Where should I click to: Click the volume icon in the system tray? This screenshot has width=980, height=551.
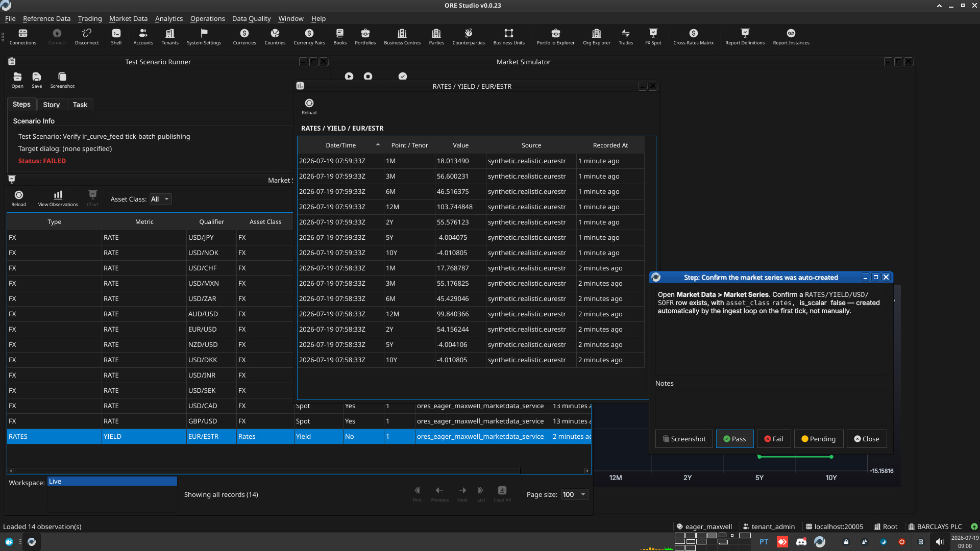(939, 542)
